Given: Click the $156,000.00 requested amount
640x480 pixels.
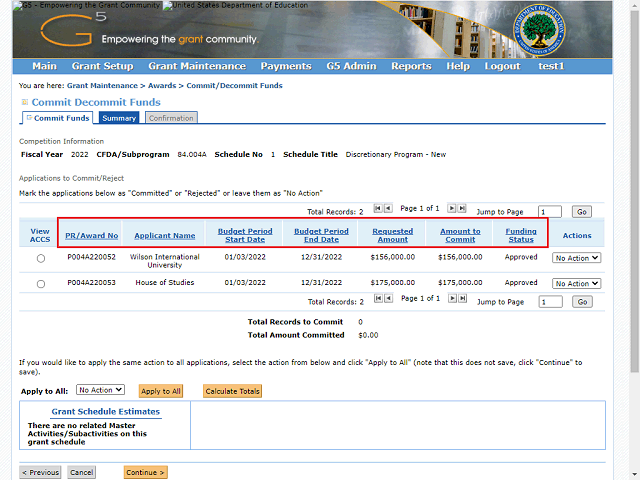Looking at the screenshot, I should 393,257.
